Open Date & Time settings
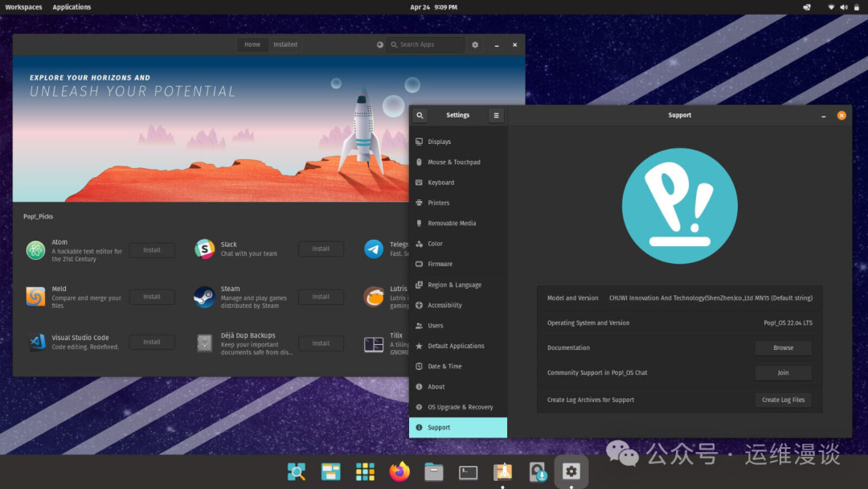Viewport: 868px width, 489px height. tap(446, 366)
